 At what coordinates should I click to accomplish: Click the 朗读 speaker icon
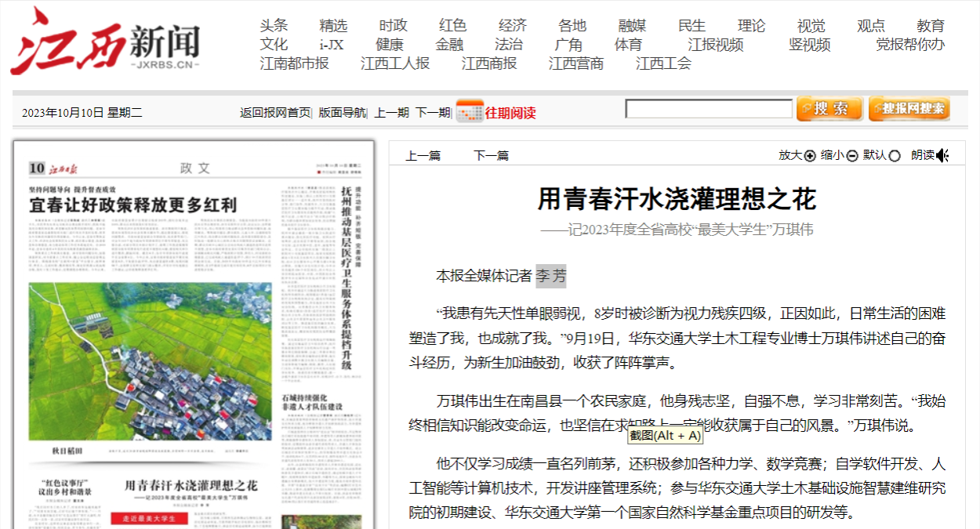pos(942,155)
